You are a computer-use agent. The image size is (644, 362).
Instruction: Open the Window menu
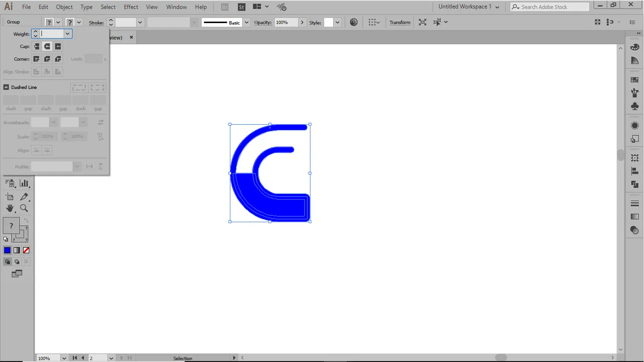(x=177, y=7)
